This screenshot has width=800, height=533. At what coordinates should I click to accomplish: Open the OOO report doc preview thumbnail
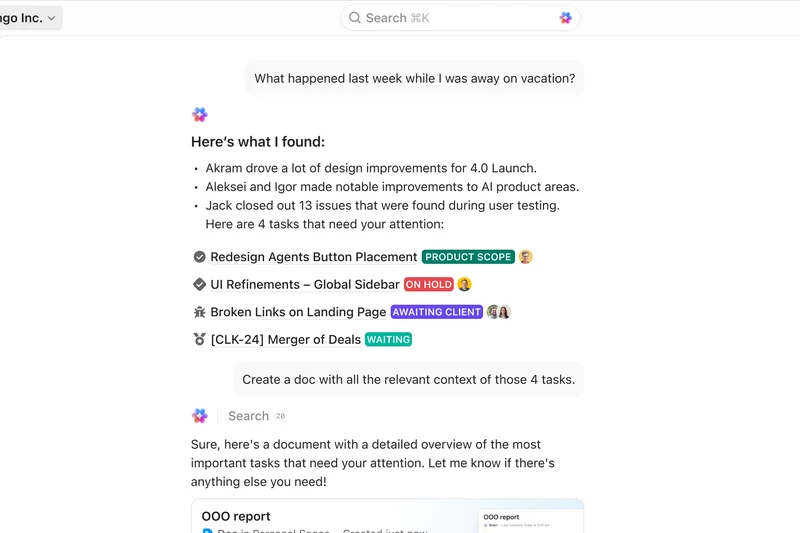click(531, 520)
